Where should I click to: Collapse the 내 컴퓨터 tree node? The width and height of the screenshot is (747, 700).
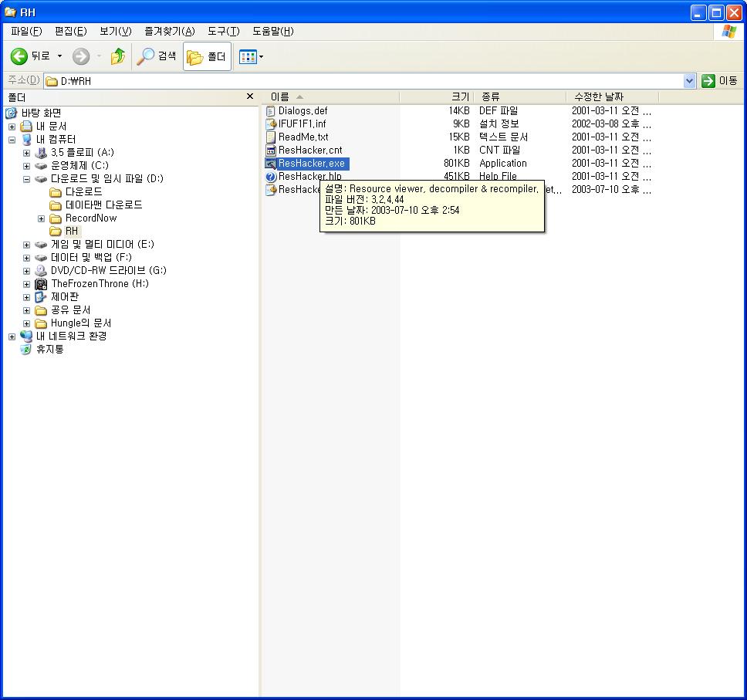tap(12, 140)
